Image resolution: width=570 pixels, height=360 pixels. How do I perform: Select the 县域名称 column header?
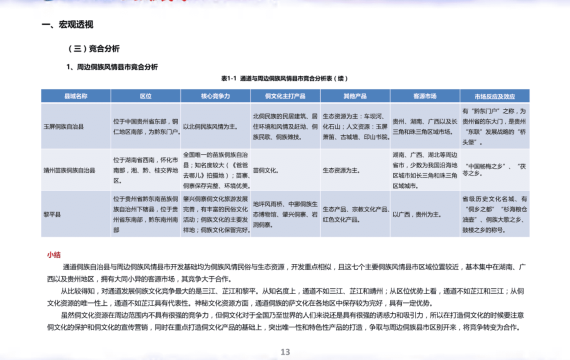(x=76, y=96)
